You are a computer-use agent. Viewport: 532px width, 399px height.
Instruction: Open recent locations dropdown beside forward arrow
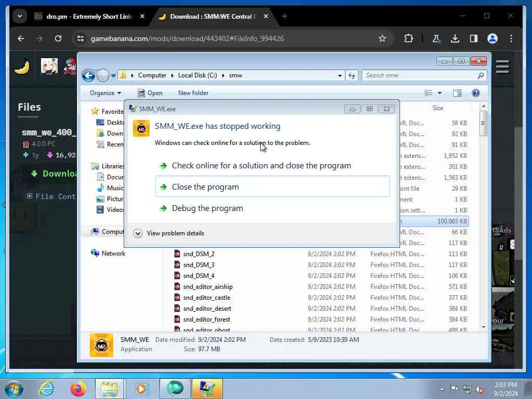coord(113,76)
